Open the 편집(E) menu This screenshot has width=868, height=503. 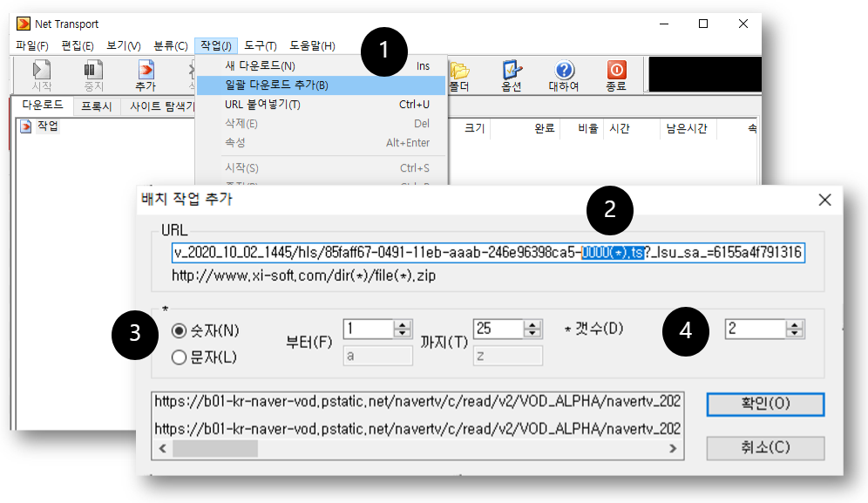click(x=77, y=45)
